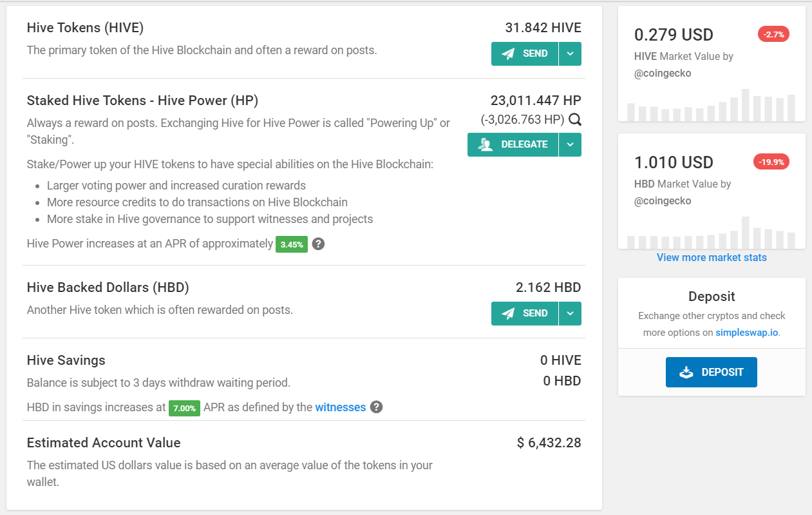Expand dropdown arrow beside HIVE Send
812x515 pixels.
570,54
